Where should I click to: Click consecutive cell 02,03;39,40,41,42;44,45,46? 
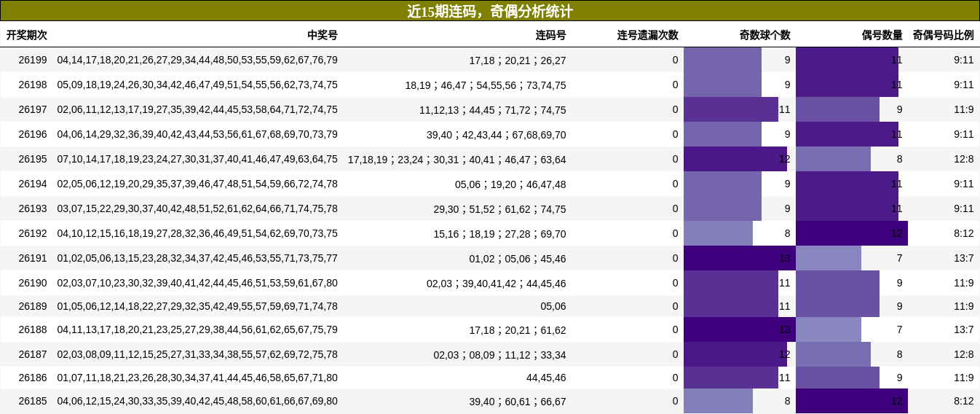497,284
